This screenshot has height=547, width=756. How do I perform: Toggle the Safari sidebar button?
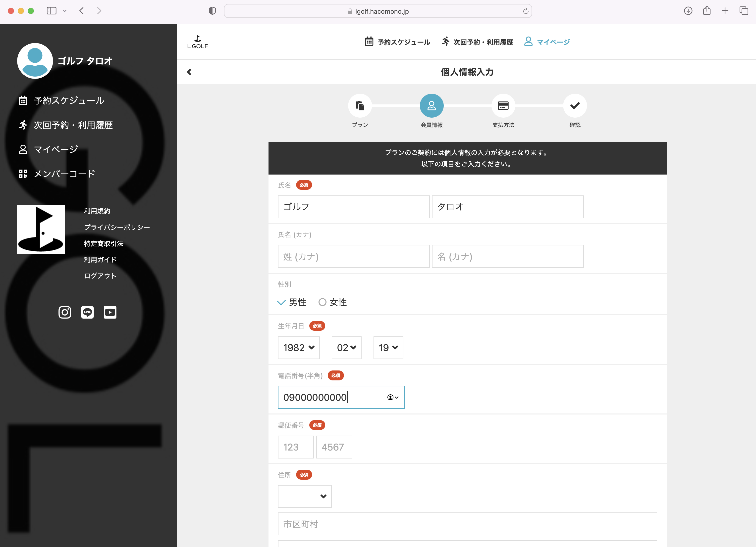click(51, 11)
